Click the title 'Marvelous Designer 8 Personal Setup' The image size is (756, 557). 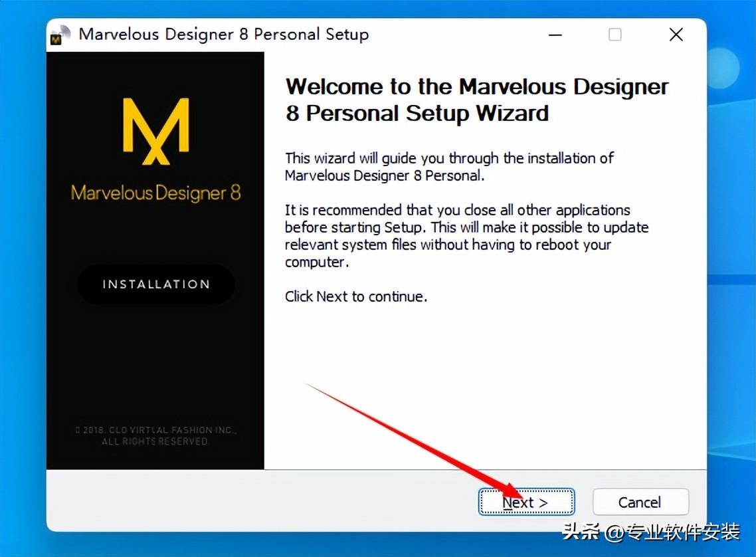tap(224, 35)
